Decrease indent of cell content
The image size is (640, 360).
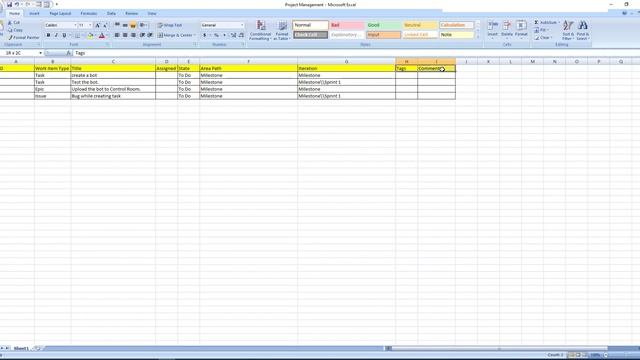[x=142, y=35]
